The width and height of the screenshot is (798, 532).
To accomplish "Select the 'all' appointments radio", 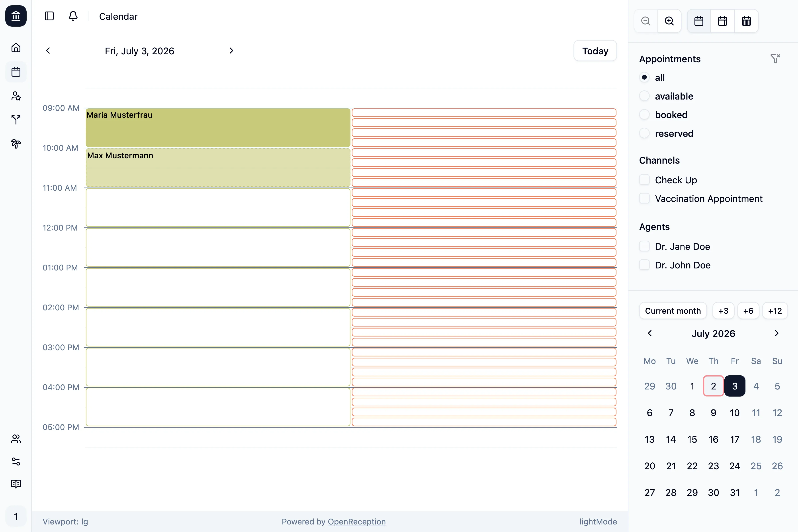I will click(644, 77).
